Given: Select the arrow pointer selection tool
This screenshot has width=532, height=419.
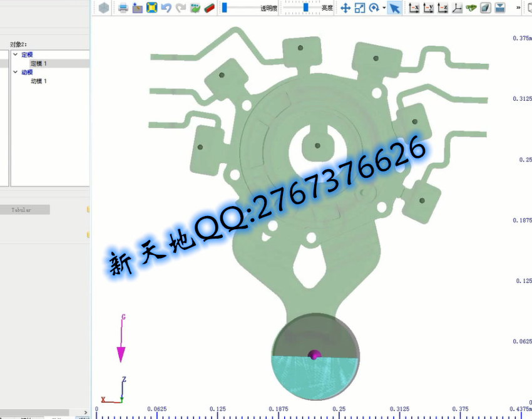Looking at the screenshot, I should [394, 8].
